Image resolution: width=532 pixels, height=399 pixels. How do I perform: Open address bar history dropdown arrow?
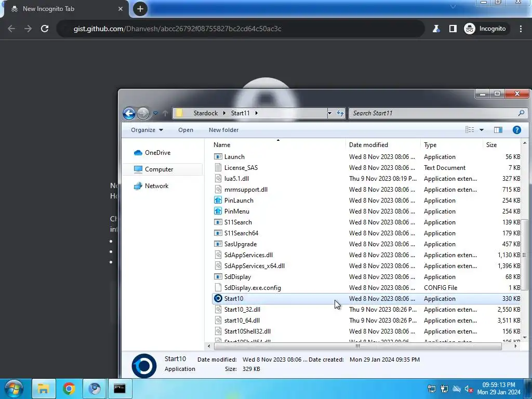point(329,113)
